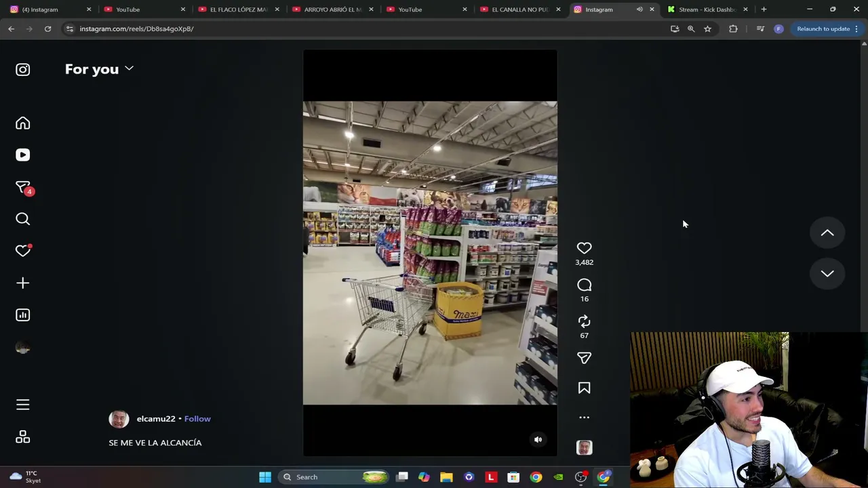Open Chrome profile avatar
This screenshot has height=488, width=868.
(x=778, y=28)
